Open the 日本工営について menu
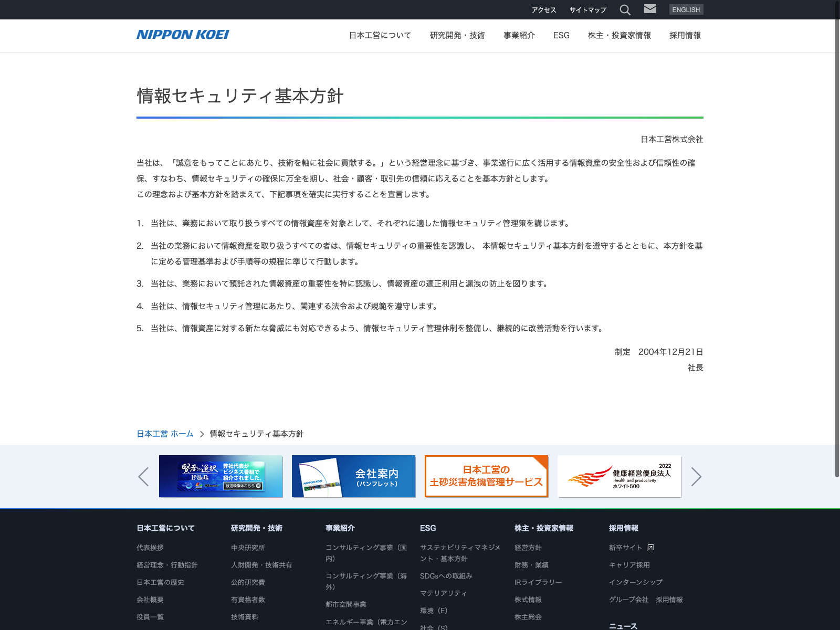The width and height of the screenshot is (840, 630). click(x=380, y=35)
